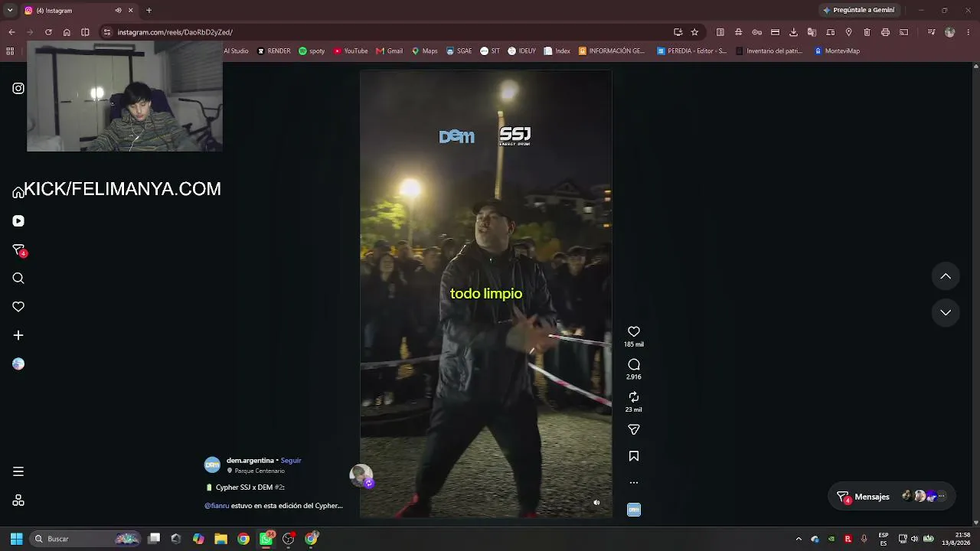Open the Maps bookmark
Screen dimensions: 980x551
[x=425, y=51]
